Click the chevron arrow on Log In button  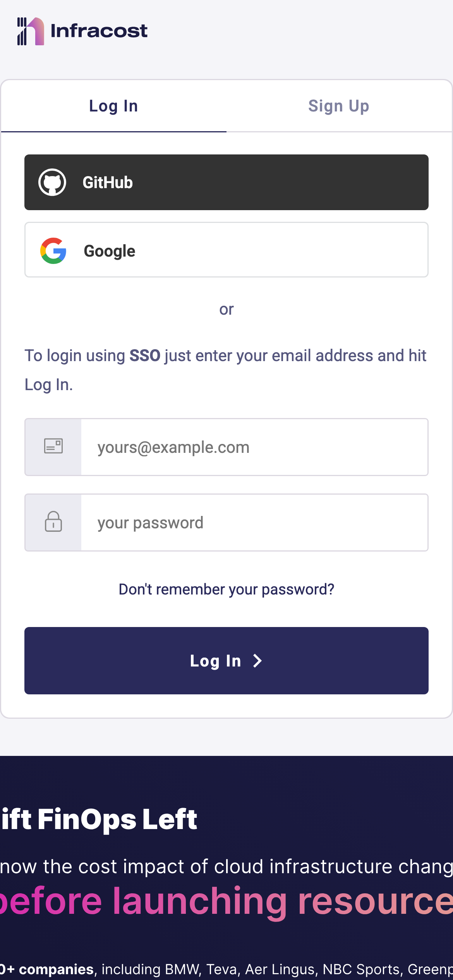pos(257,661)
